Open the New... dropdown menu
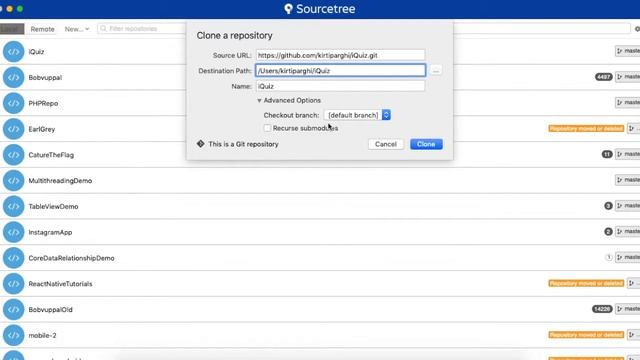 77,29
